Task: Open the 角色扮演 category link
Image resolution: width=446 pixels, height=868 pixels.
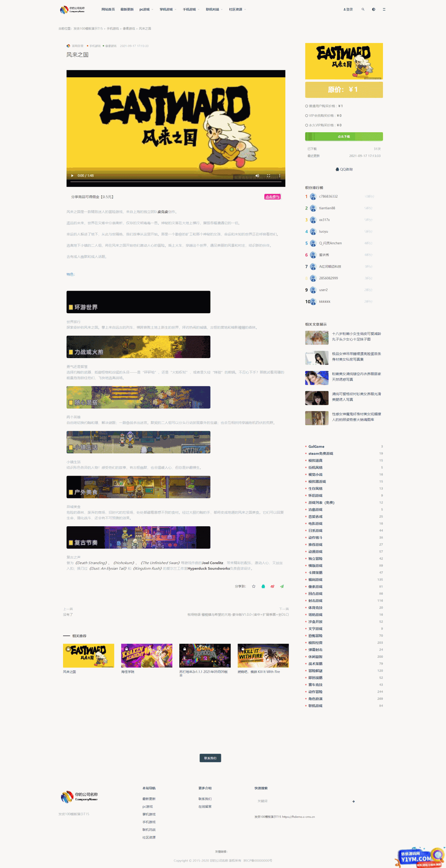Action: [x=315, y=699]
